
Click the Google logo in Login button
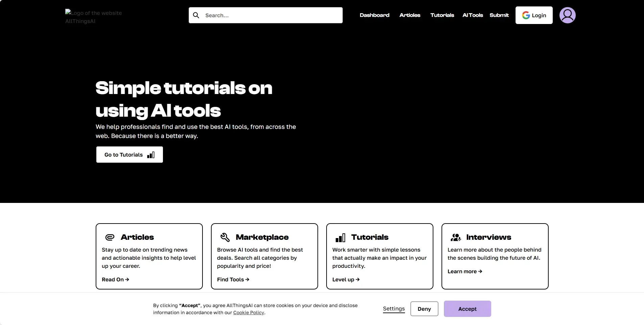526,15
